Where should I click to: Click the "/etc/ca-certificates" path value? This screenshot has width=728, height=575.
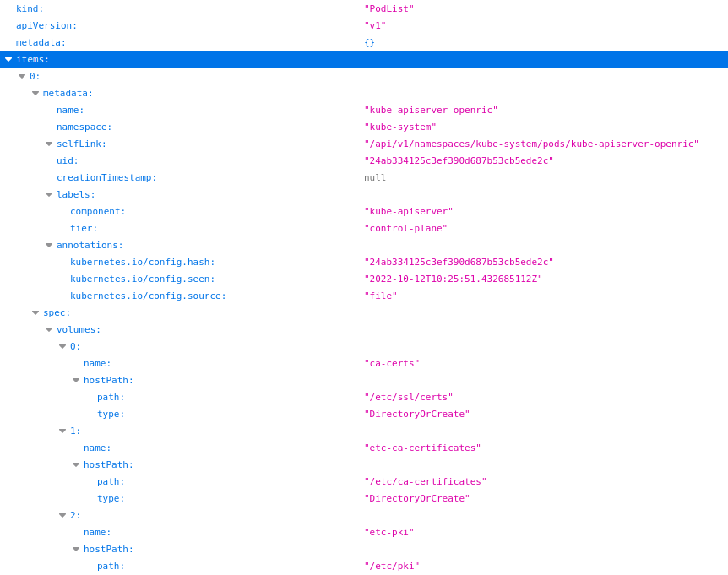click(425, 482)
